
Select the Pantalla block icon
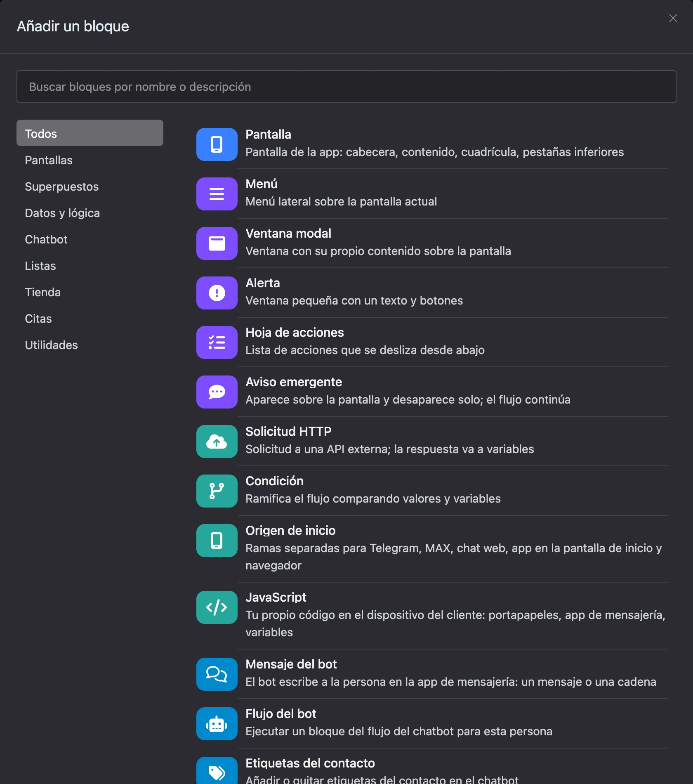(217, 144)
